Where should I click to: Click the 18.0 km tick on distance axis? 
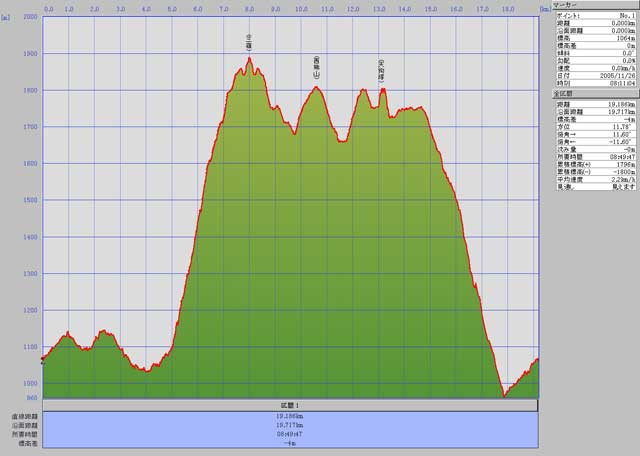507,8
